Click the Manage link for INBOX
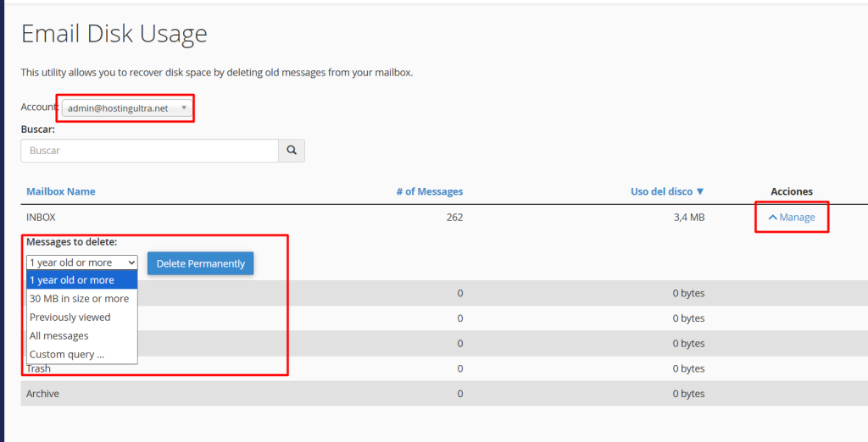The height and width of the screenshot is (442, 868). click(x=797, y=218)
